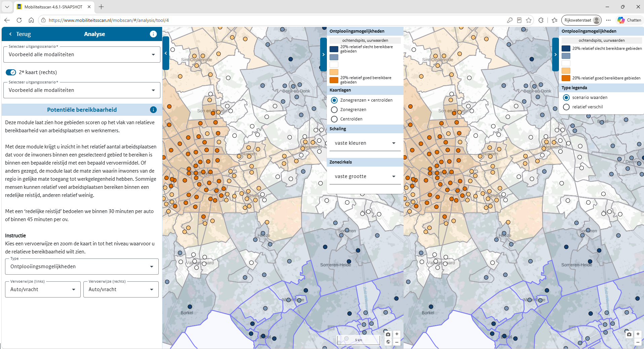This screenshot has height=349, width=644.
Task: Toggle the left map legend panel arrow
Action: (324, 55)
